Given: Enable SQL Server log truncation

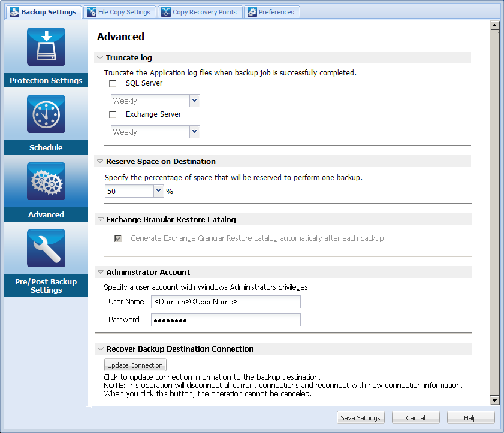Looking at the screenshot, I should [x=112, y=83].
